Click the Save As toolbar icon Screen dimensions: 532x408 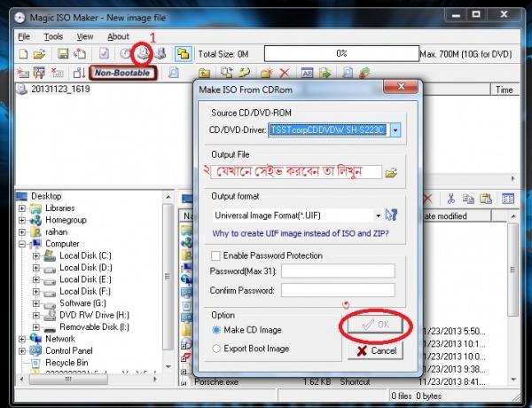(x=80, y=53)
